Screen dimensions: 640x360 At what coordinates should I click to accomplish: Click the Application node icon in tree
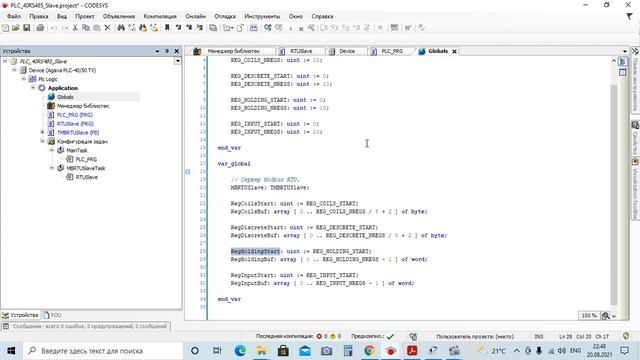[42, 88]
